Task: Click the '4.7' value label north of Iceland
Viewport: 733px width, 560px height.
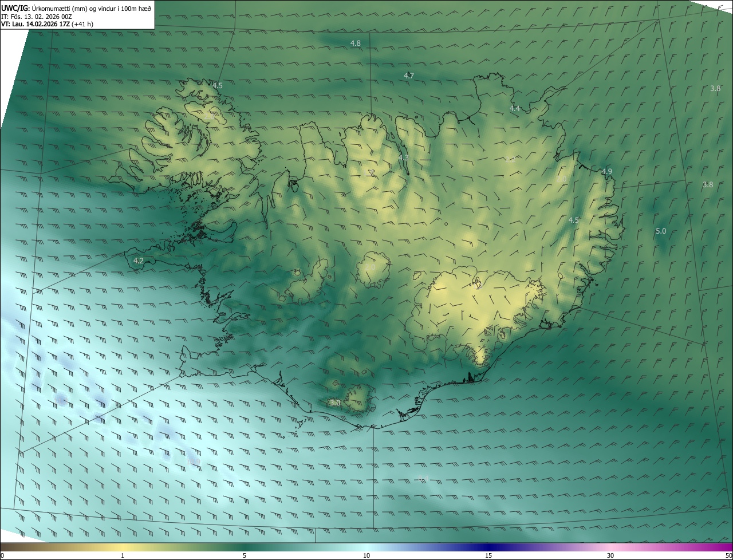Action: [x=409, y=76]
